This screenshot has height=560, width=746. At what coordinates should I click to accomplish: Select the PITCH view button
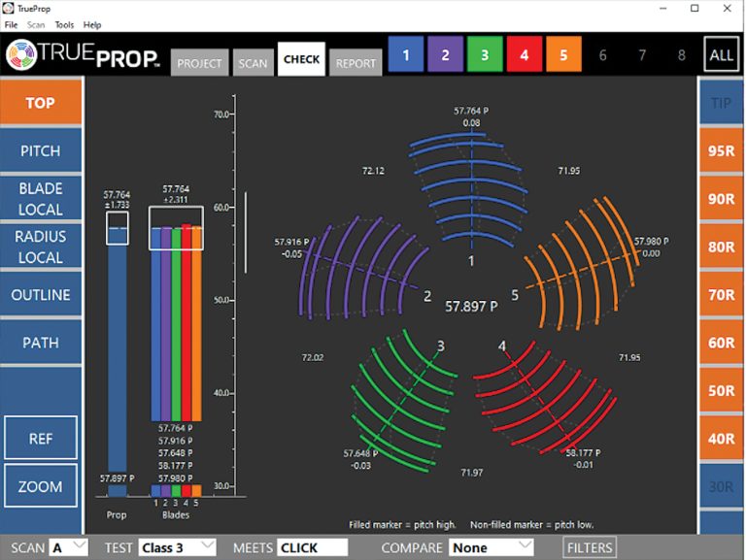[41, 150]
